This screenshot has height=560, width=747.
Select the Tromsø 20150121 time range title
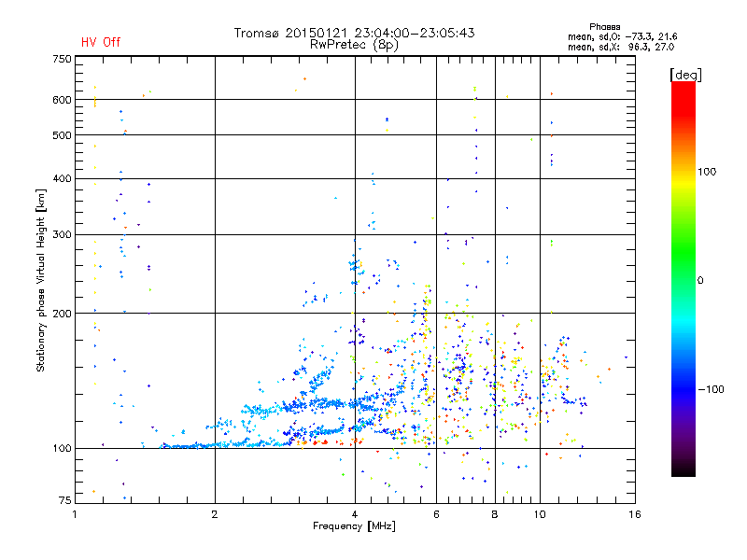[354, 33]
